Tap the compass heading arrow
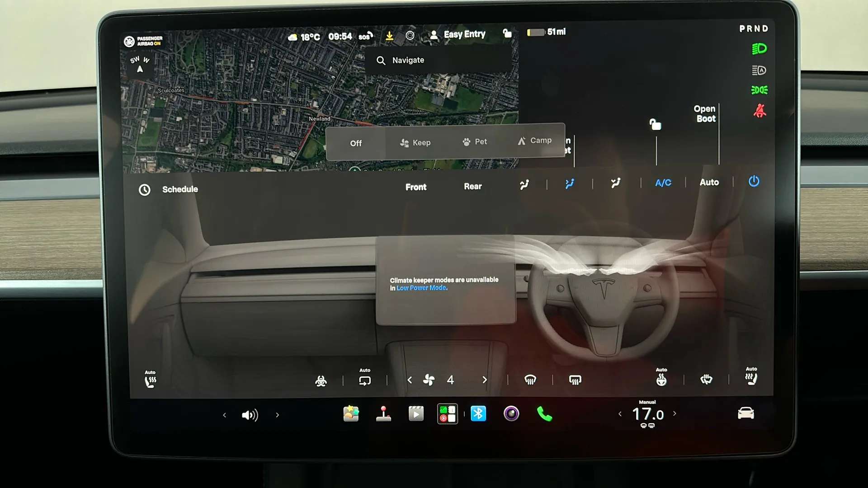This screenshot has width=868, height=488. point(140,69)
